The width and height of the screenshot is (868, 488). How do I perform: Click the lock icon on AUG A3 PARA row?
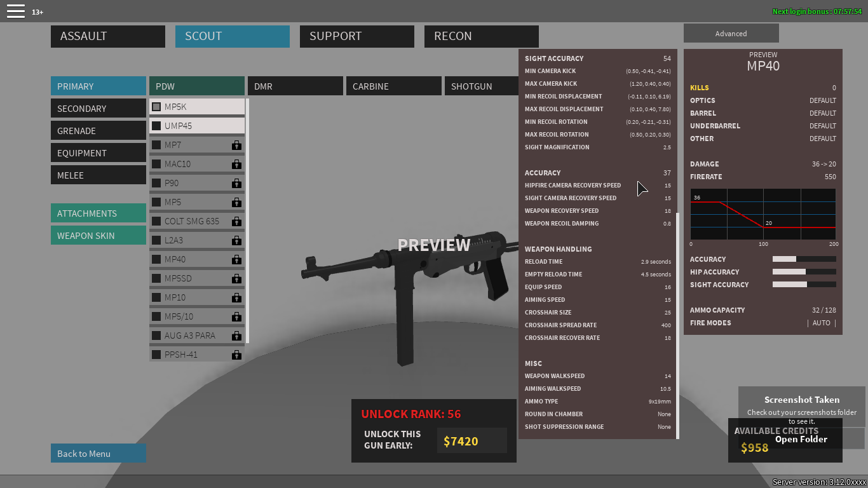point(236,335)
